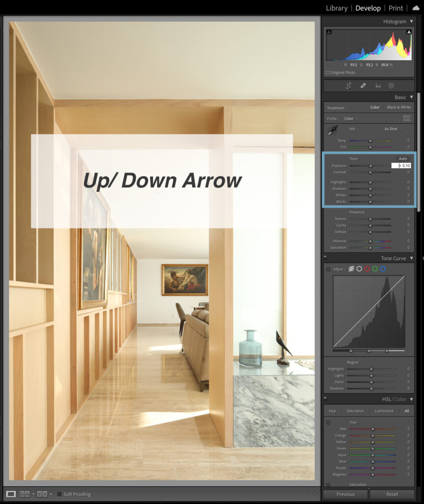Open the Before/After view options arrow
Screen dimensions: 424x504
click(x=51, y=494)
